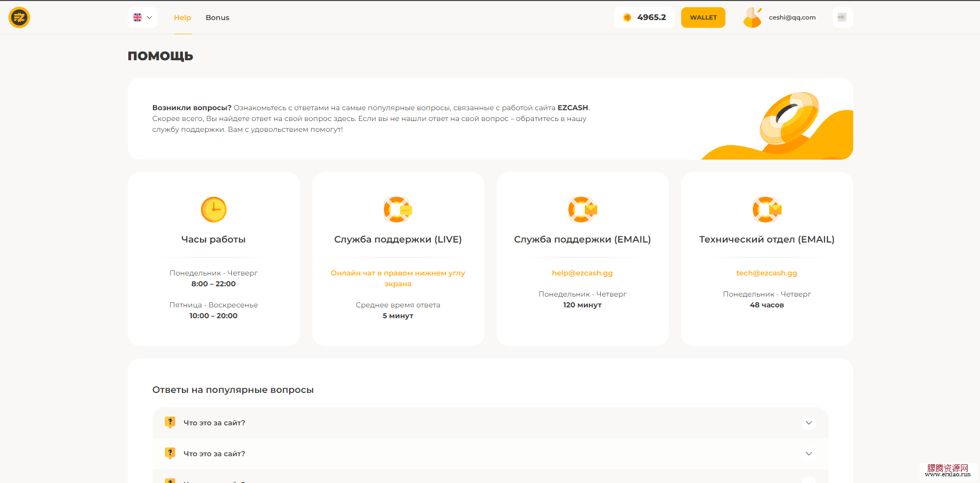The width and height of the screenshot is (980, 483).
Task: Click the 5 минут response time text
Action: (x=398, y=316)
